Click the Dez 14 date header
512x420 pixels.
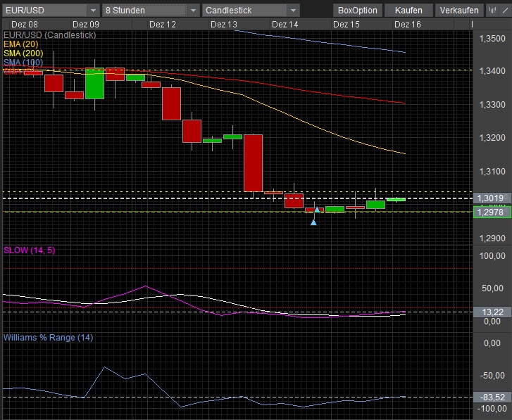point(285,25)
